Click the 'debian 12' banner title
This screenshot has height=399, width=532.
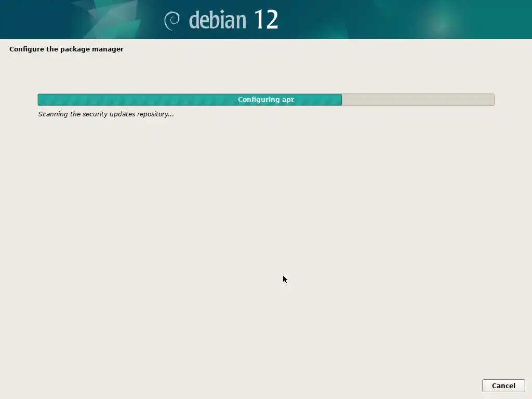233,20
